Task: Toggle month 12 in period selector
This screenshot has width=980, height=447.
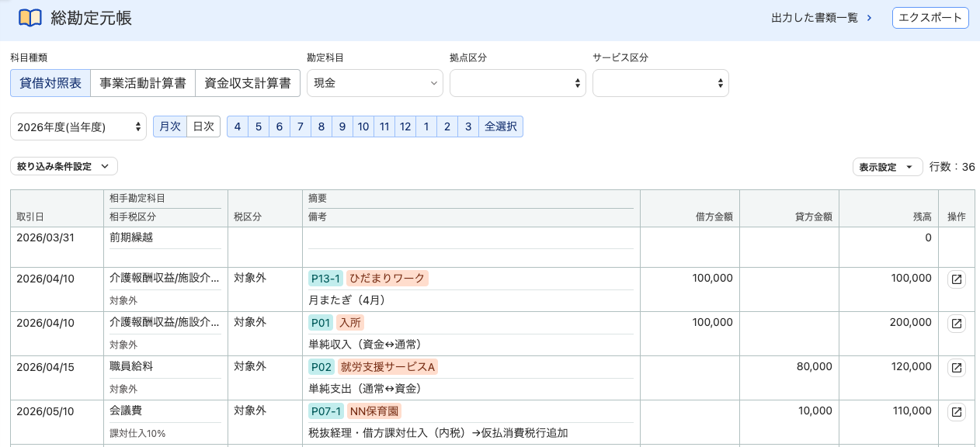Action: pyautogui.click(x=405, y=126)
